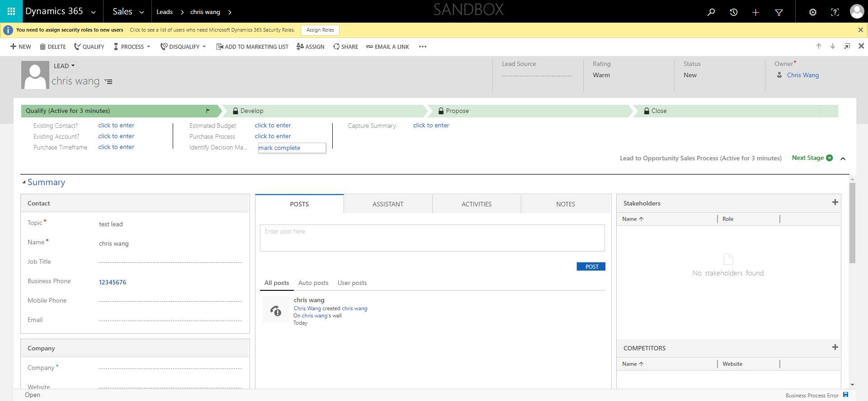Click to enter Estimated Budget value
This screenshot has width=868, height=401.
click(x=273, y=125)
